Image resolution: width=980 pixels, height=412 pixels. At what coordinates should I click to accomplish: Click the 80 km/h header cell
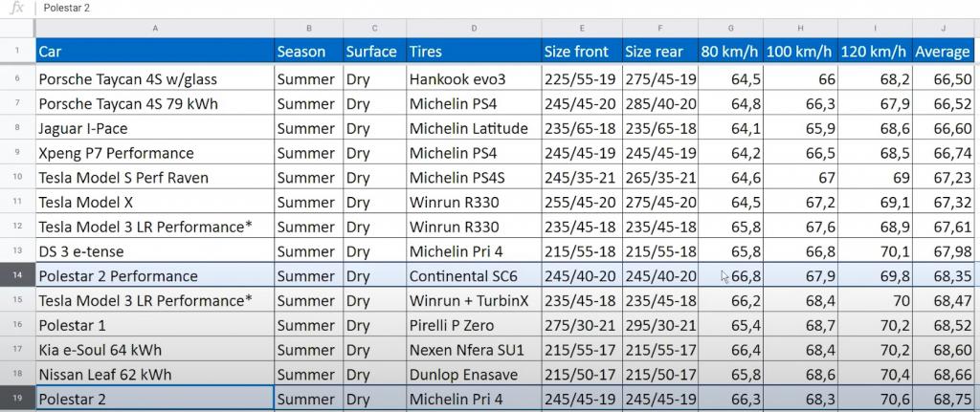(730, 52)
